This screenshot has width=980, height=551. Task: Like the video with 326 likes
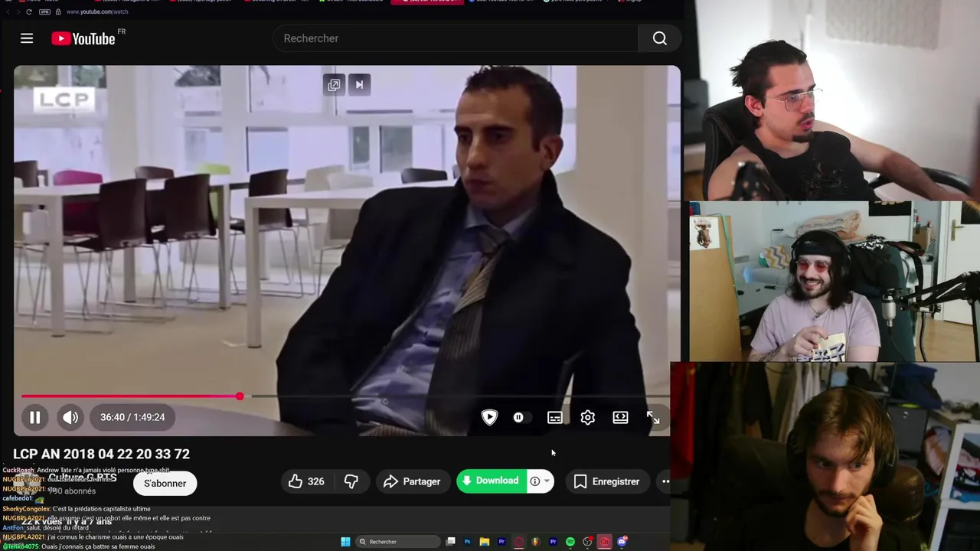306,481
